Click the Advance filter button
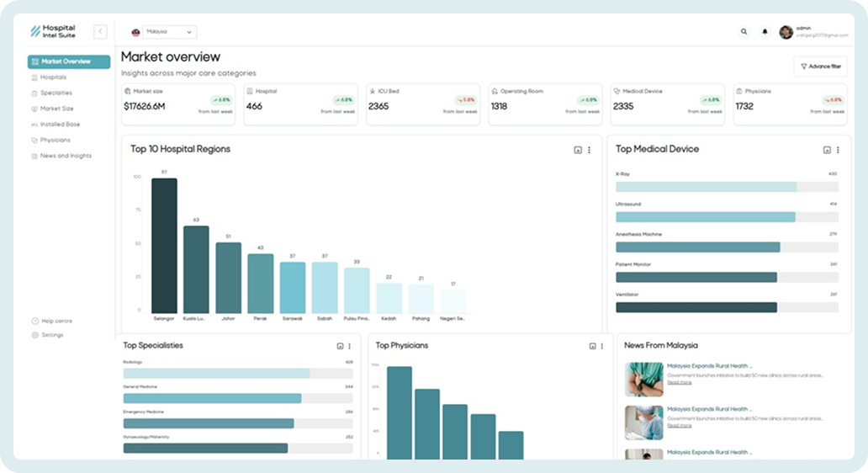Screen dimensions: 868x473 pos(820,66)
